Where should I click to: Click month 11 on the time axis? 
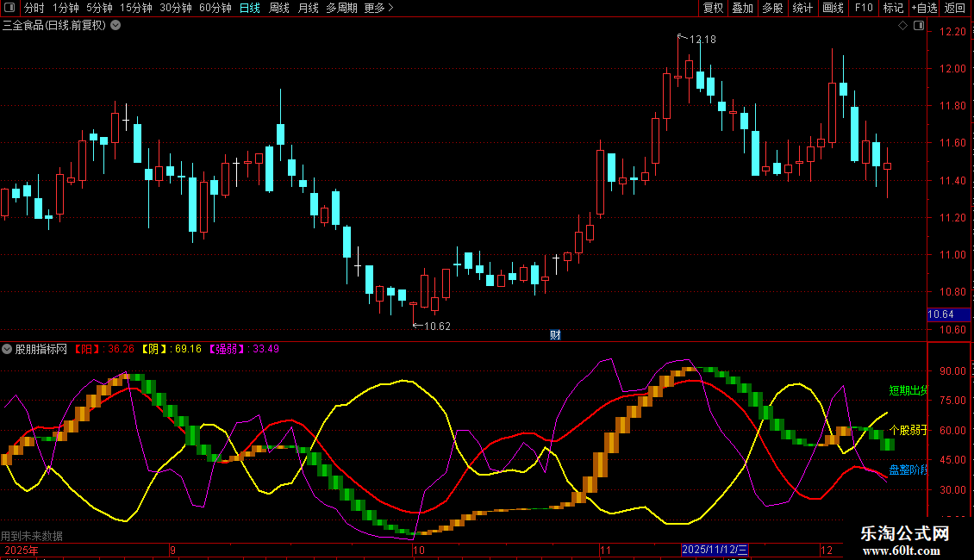tap(605, 550)
